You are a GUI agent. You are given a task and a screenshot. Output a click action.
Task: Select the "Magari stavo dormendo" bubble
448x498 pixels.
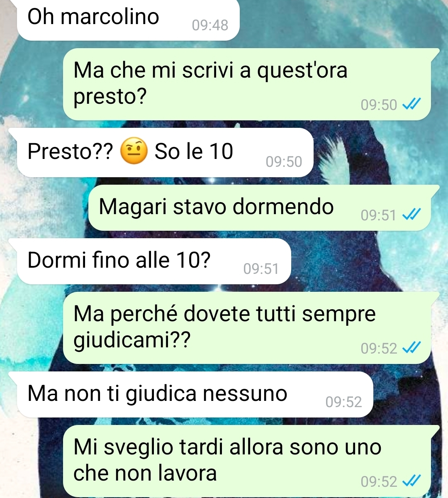click(260, 207)
